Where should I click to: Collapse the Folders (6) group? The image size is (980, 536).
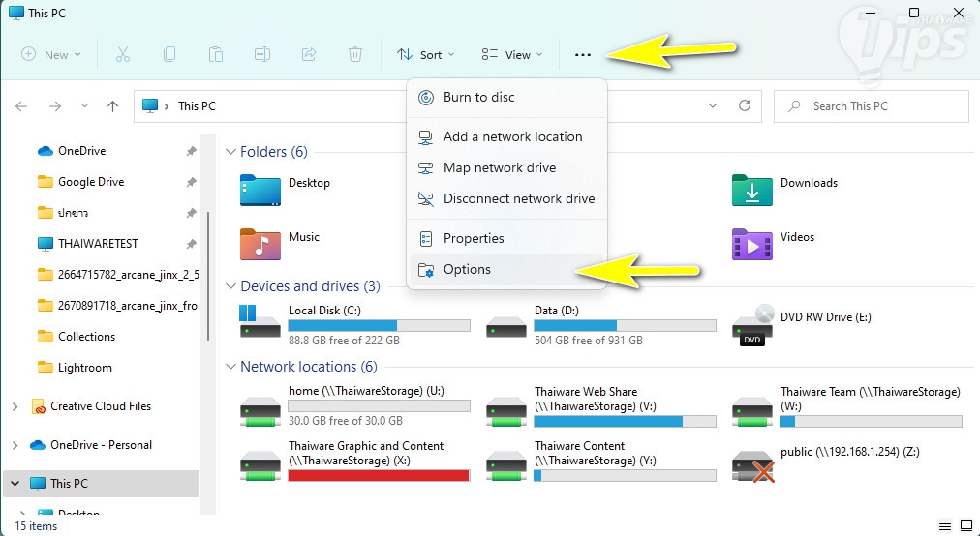pos(230,152)
